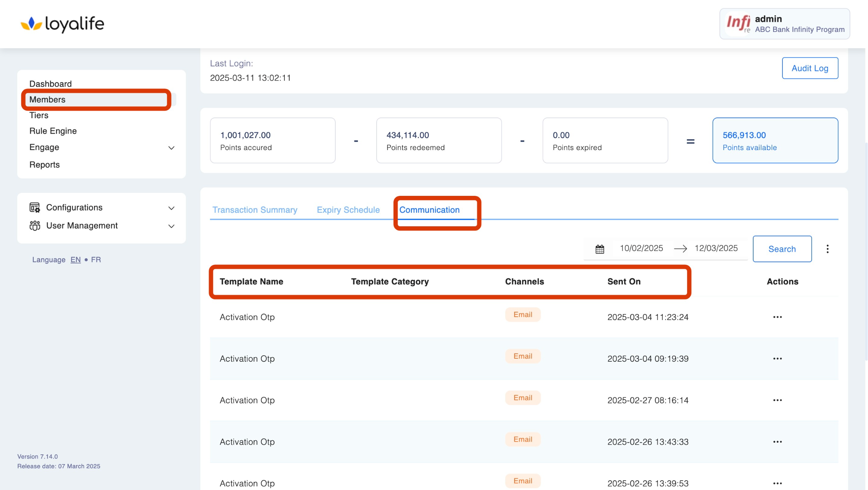This screenshot has height=490, width=868.
Task: Click the calendar icon beside the date range
Action: coord(599,249)
